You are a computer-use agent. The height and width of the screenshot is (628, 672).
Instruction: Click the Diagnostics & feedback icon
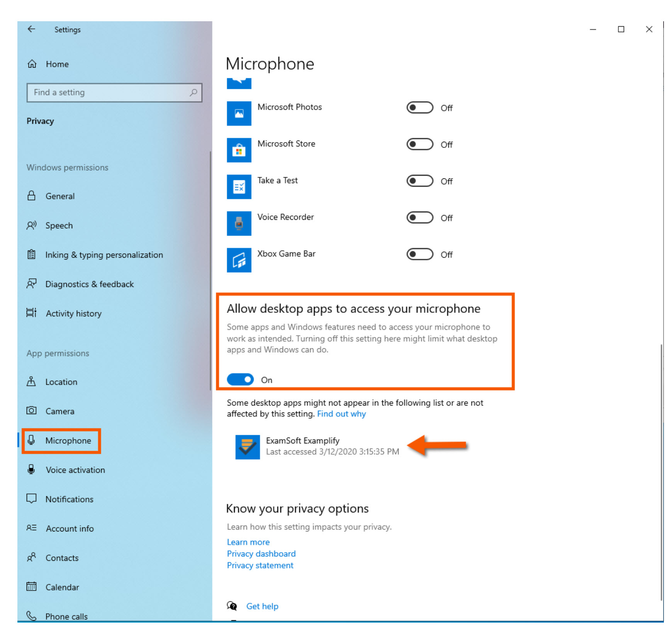click(x=31, y=284)
